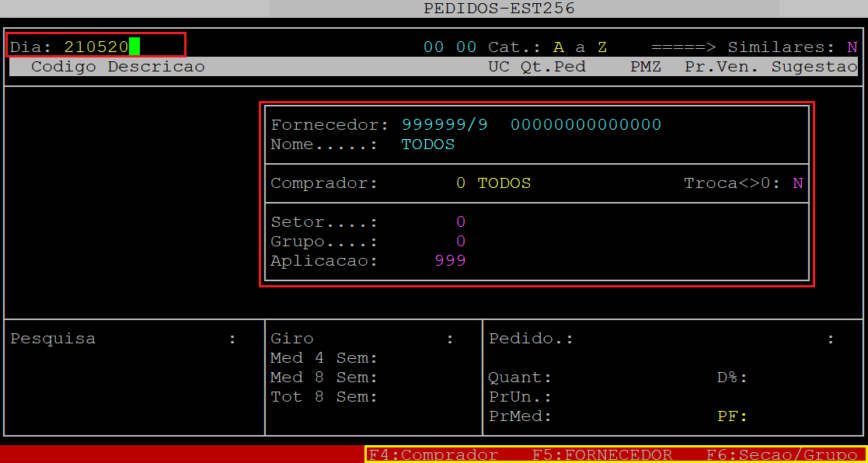Toggle the Similares N value
868x463 pixels.
tap(852, 47)
